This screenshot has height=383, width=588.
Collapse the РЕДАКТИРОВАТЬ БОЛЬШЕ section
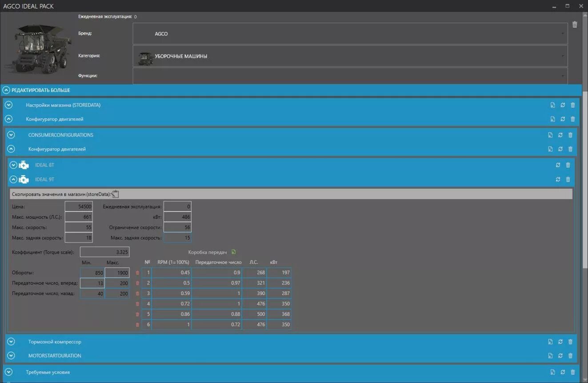(6, 90)
